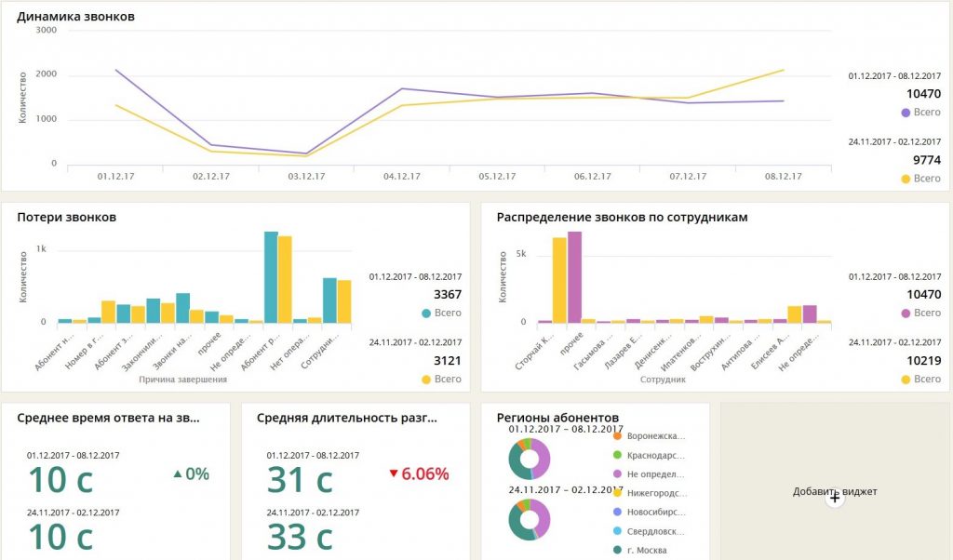The height and width of the screenshot is (560, 953).
Task: Click the 33 с duration value
Action: (300, 538)
